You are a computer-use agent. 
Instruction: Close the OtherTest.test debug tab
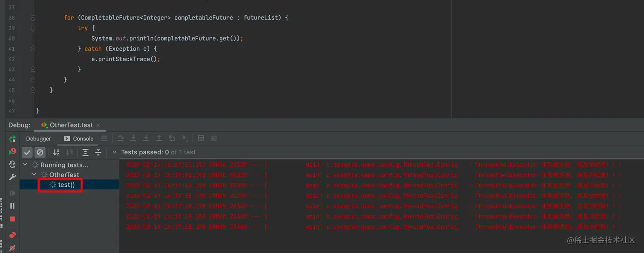98,125
